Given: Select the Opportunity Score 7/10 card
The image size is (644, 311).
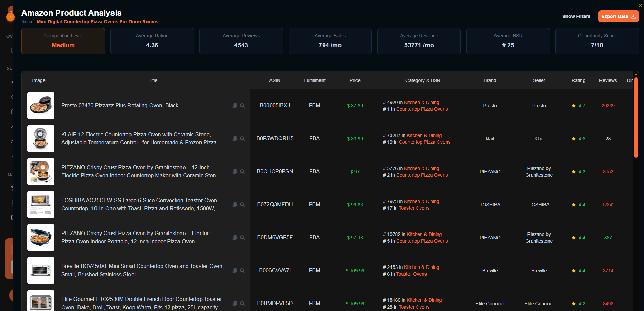Looking at the screenshot, I should 597,41.
